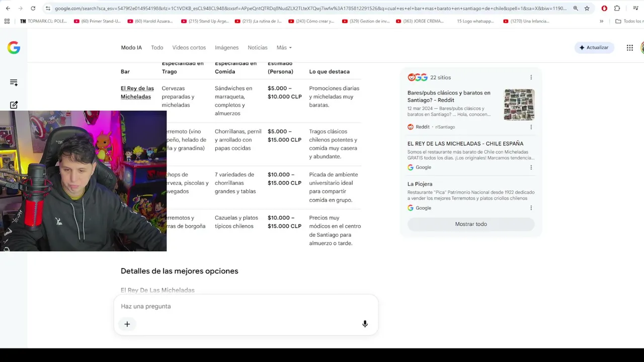
Task: Switch to the Videos cortos tab
Action: coord(189,48)
